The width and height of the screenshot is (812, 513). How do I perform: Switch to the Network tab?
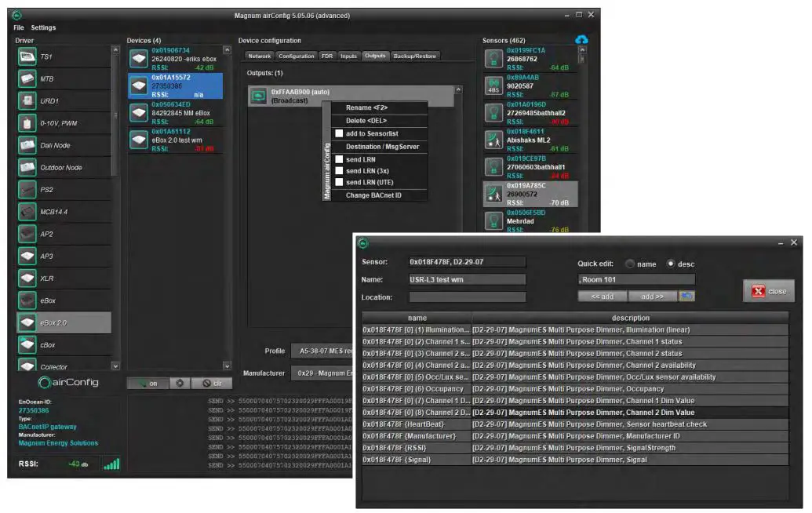(260, 56)
